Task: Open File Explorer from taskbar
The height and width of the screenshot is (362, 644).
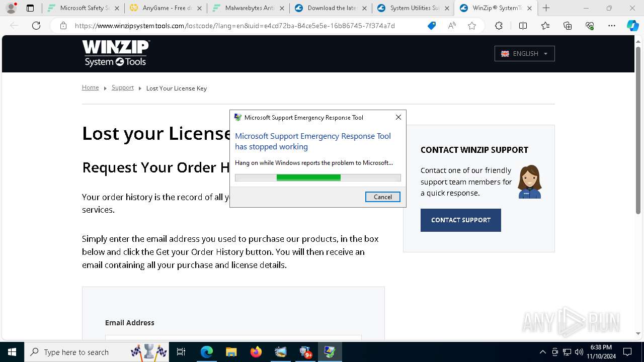Action: pyautogui.click(x=231, y=352)
